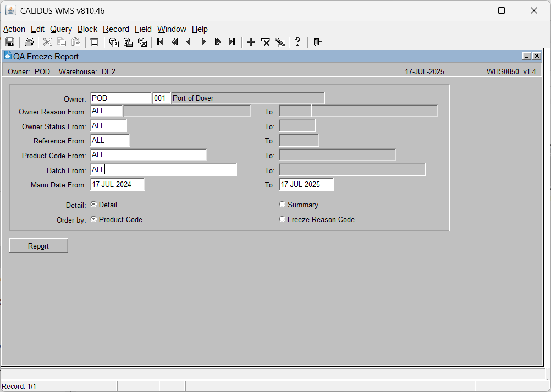Select the Summary radio button
551x392 pixels.
pos(282,204)
